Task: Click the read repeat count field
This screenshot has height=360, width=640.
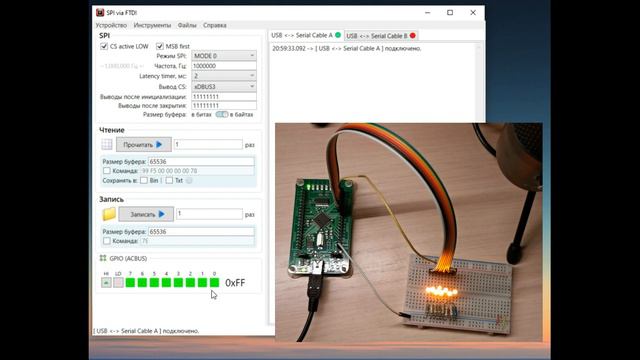Action: [208, 144]
